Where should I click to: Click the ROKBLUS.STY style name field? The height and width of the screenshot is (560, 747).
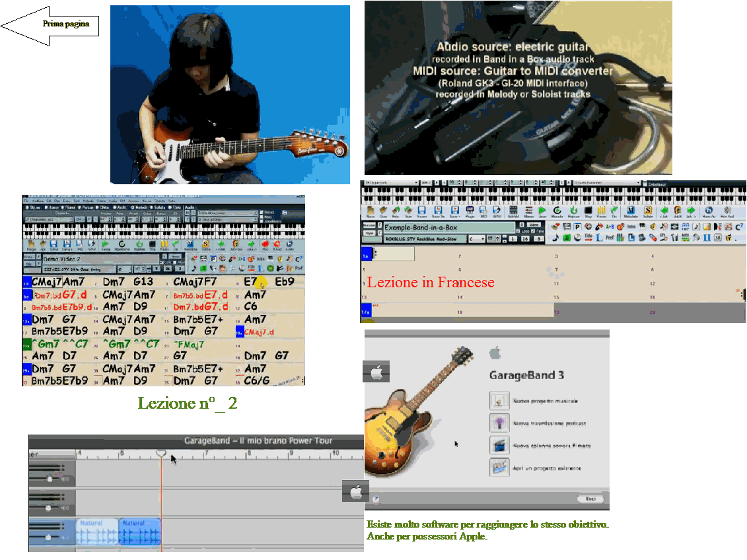(x=425, y=239)
